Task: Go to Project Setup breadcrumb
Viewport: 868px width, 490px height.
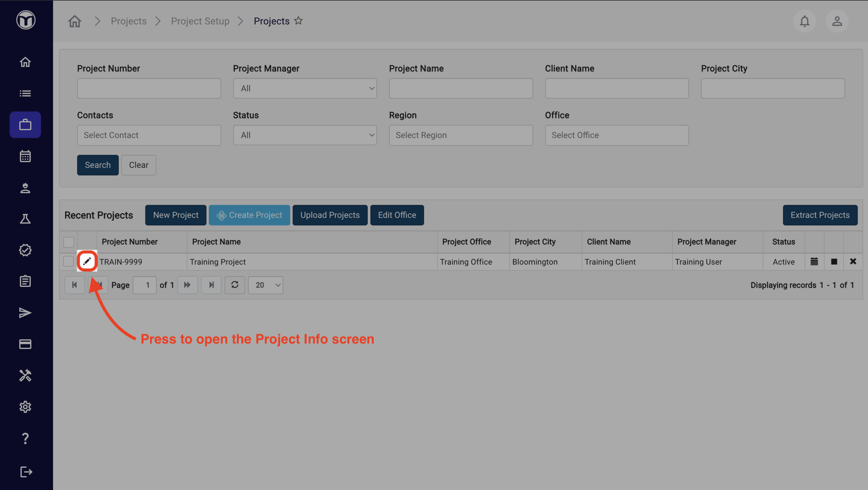Action: [200, 21]
